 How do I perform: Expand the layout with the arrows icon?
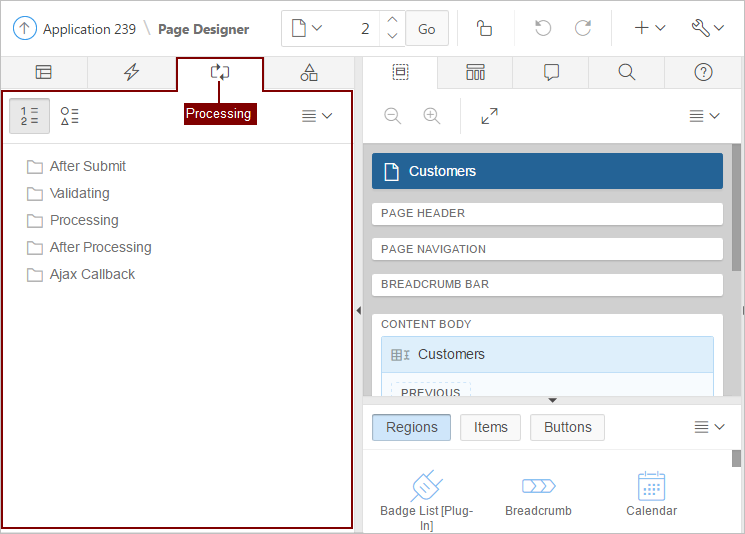489,116
